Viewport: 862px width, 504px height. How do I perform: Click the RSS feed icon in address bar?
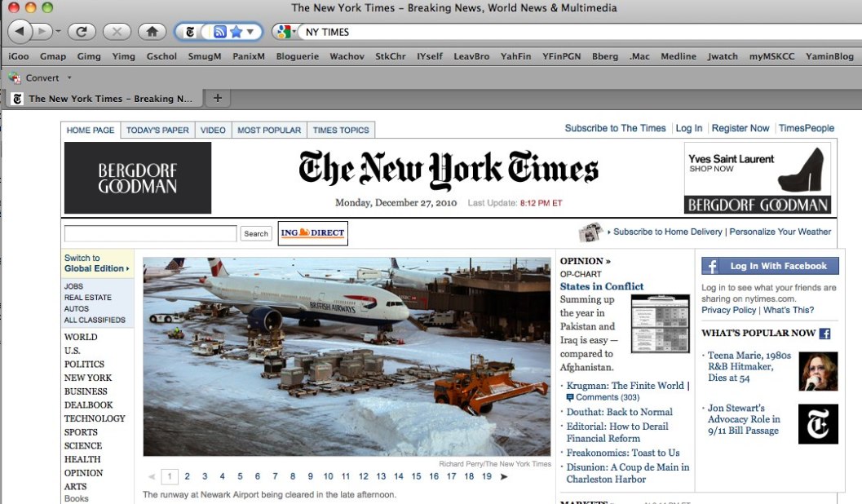tap(219, 32)
